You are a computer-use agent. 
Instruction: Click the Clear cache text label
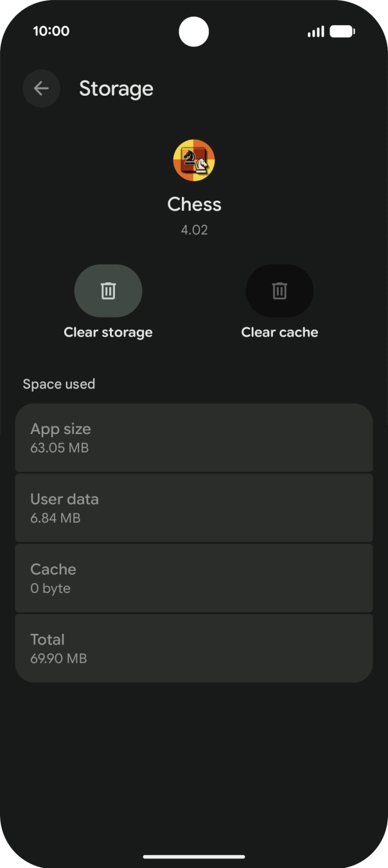pyautogui.click(x=279, y=332)
